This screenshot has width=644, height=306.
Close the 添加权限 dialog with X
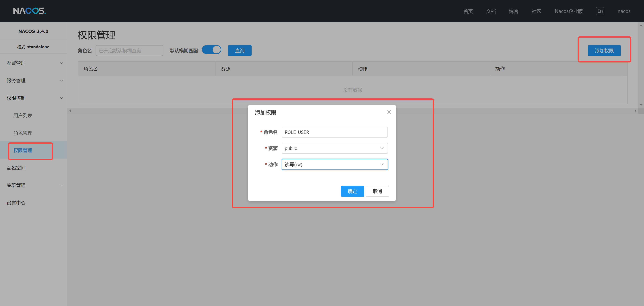click(x=389, y=112)
